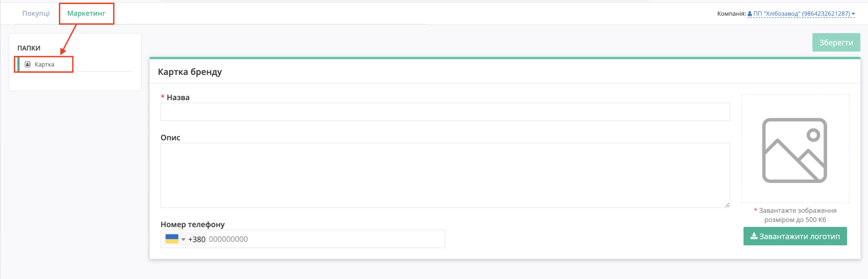
Task: Focus the phone number input field
Action: 326,239
